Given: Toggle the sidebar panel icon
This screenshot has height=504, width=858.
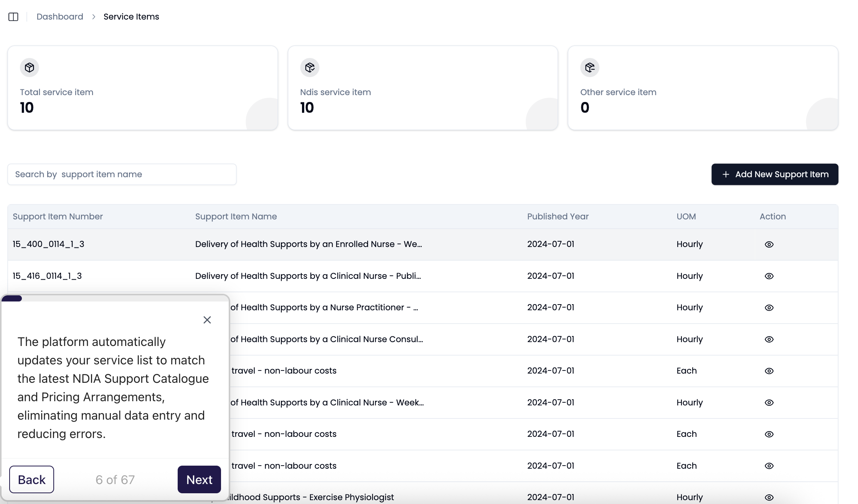Looking at the screenshot, I should [x=13, y=17].
